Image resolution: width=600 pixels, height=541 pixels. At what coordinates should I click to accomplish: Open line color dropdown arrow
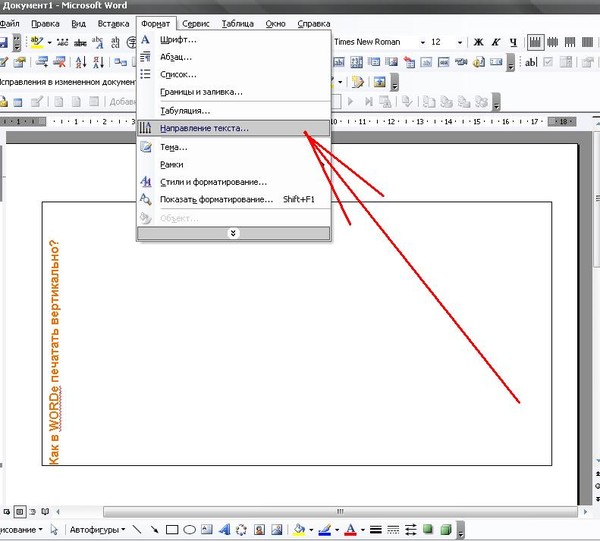(337, 530)
